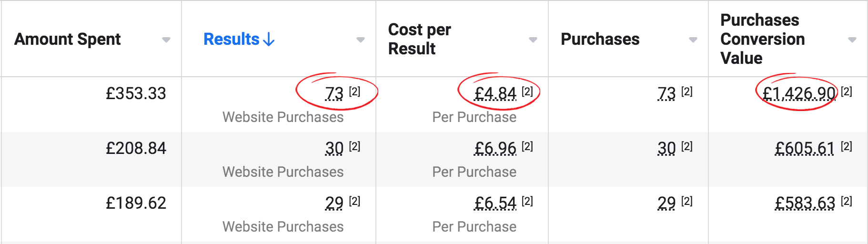The height and width of the screenshot is (244, 868).
Task: Click the £1,426.90 conversion value
Action: 799,93
